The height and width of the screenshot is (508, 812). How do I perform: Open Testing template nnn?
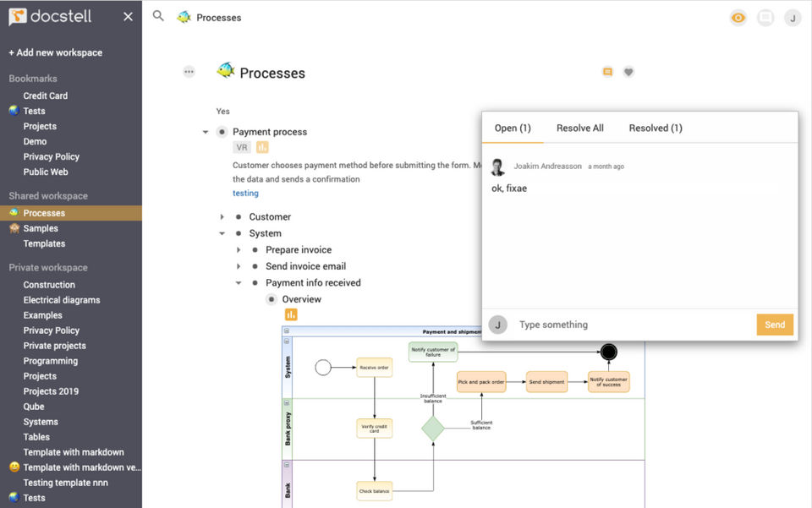(x=66, y=483)
